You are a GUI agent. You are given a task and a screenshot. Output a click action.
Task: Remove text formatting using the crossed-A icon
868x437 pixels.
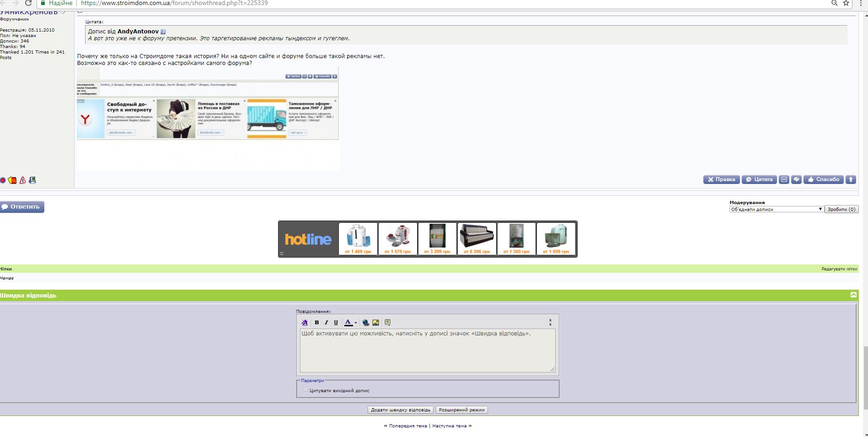pyautogui.click(x=304, y=323)
